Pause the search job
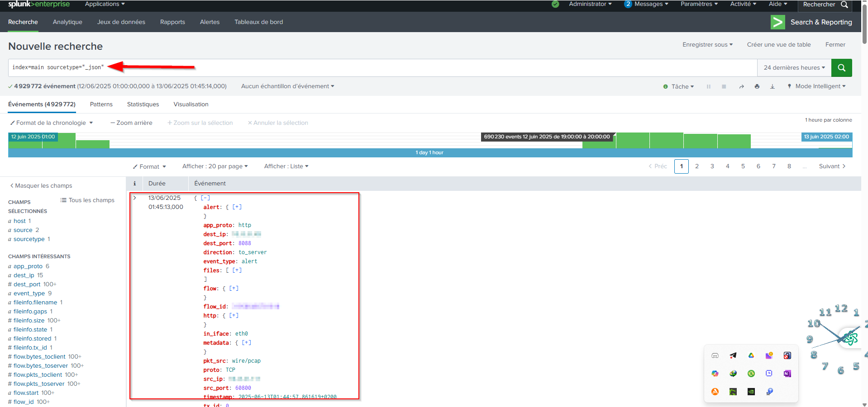The image size is (868, 407). pos(708,86)
